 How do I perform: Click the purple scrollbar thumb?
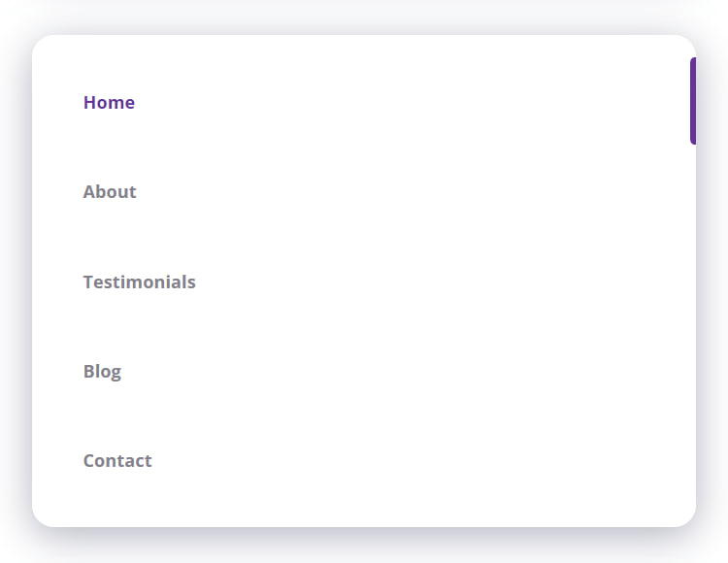tap(693, 101)
